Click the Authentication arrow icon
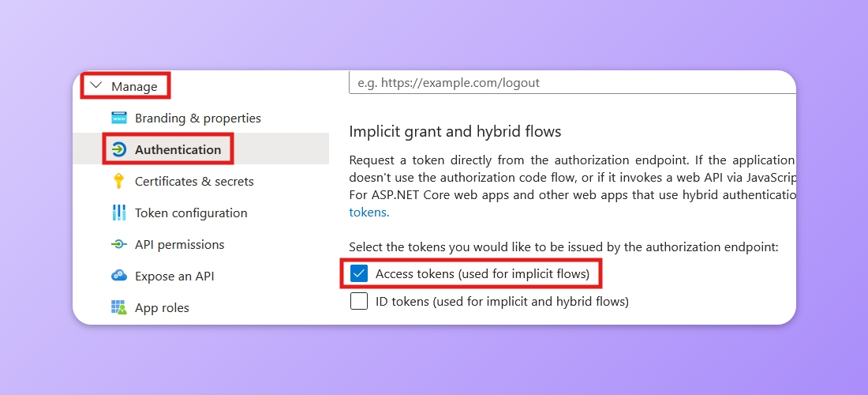The width and height of the screenshot is (868, 395). 119,149
